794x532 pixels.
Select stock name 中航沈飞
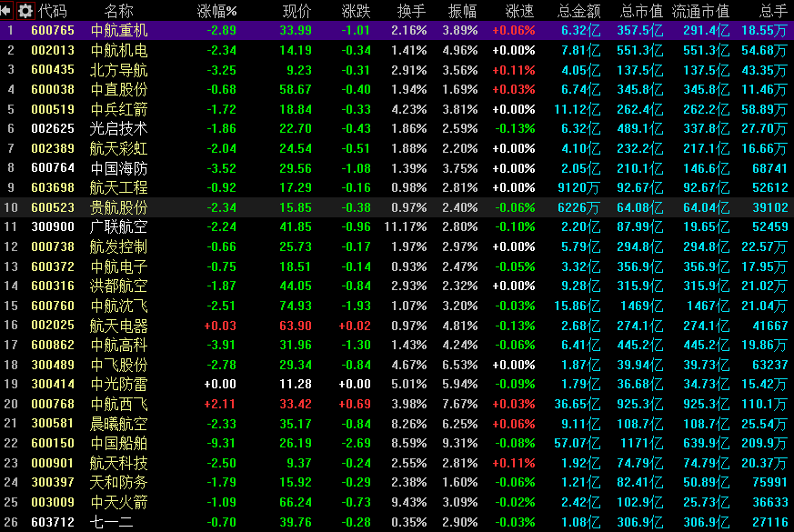119,306
